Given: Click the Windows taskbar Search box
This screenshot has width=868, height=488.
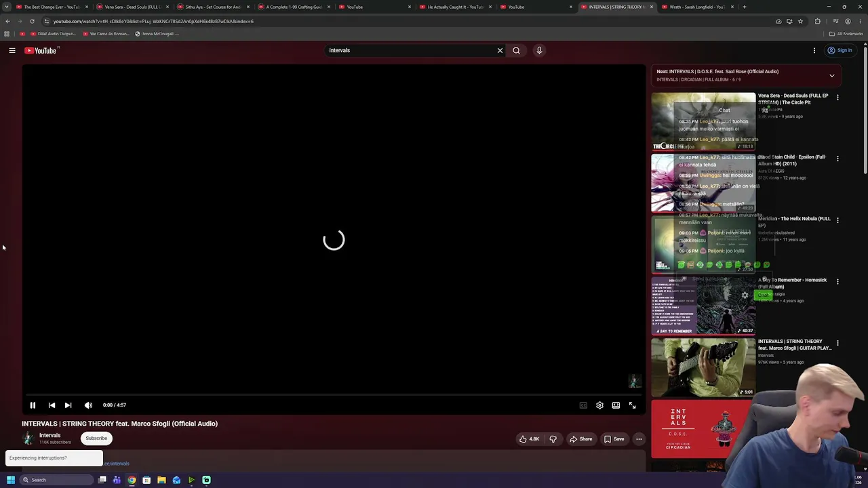Looking at the screenshot, I should tap(57, 480).
